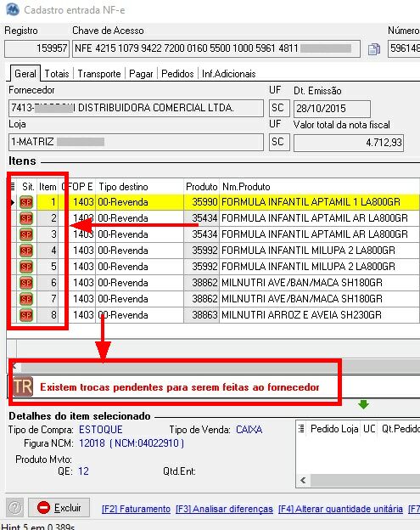Click left arrow of Pedido Loja scrollbar
This screenshot has width=420, height=530.
(x=303, y=481)
